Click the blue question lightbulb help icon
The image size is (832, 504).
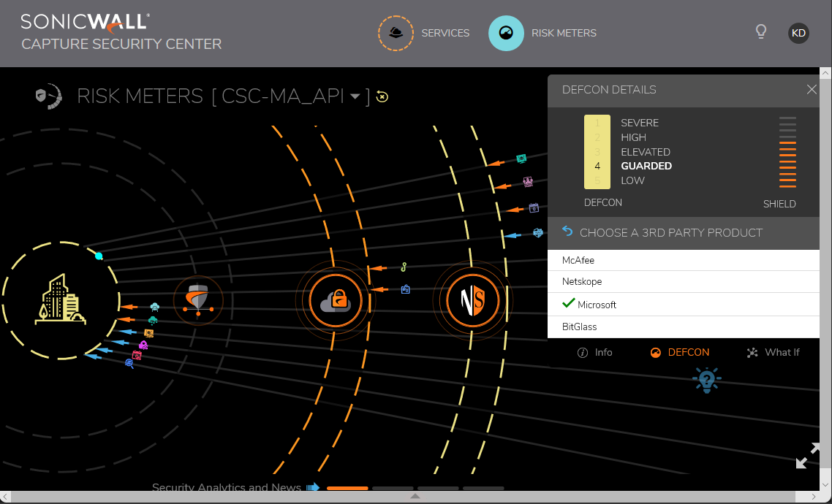pyautogui.click(x=707, y=380)
